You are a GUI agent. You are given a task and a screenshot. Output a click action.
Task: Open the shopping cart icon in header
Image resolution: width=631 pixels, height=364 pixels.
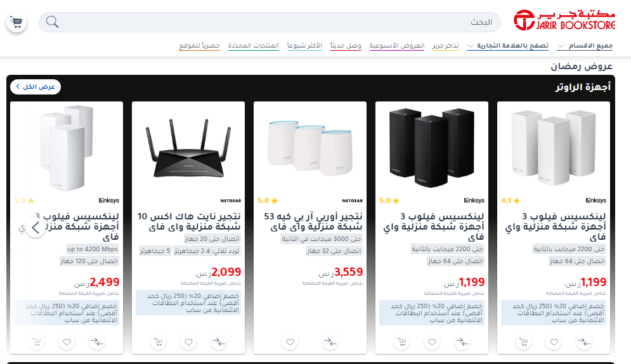point(16,22)
